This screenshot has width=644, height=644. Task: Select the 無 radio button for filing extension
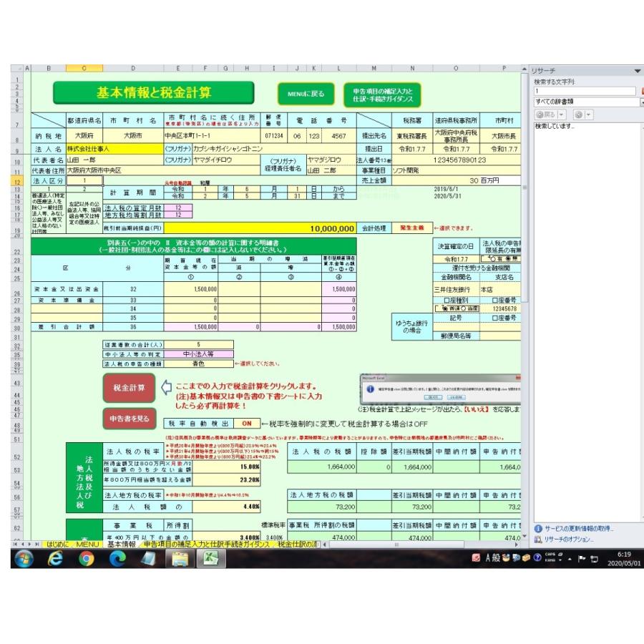(x=508, y=258)
